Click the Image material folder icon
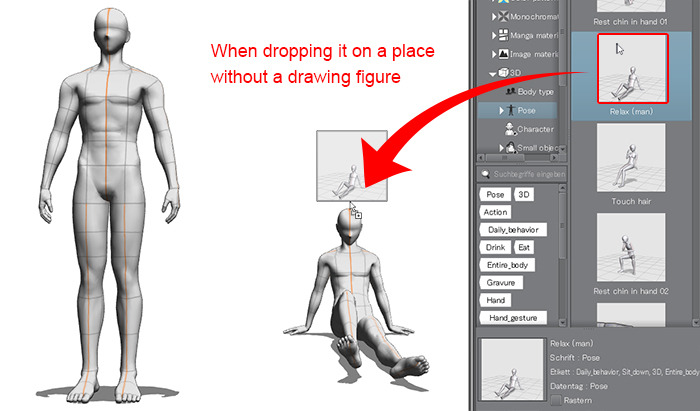The width and height of the screenshot is (700, 411). click(503, 54)
